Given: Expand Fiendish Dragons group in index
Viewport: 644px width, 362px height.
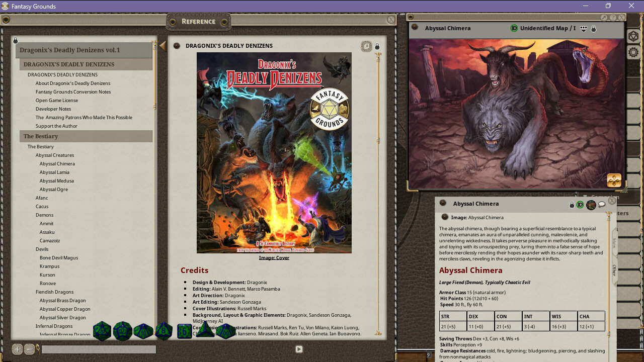Looking at the screenshot, I should tap(54, 292).
